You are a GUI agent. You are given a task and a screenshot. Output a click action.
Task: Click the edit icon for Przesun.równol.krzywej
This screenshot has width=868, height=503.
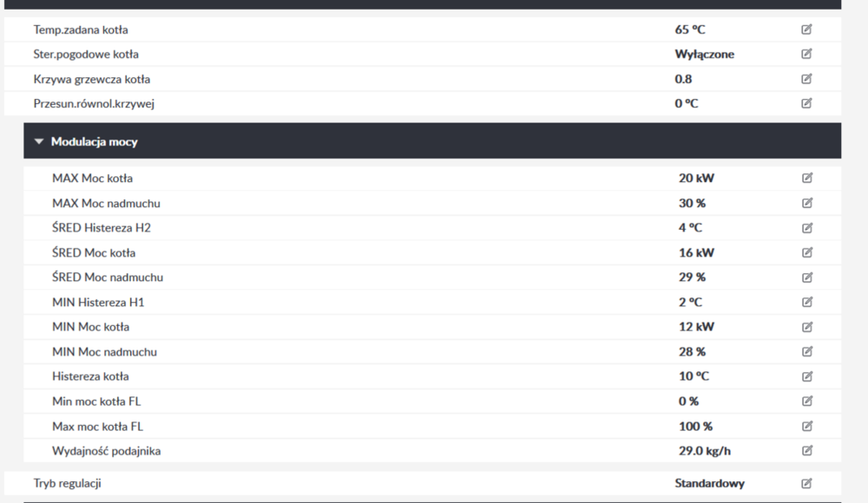click(806, 102)
